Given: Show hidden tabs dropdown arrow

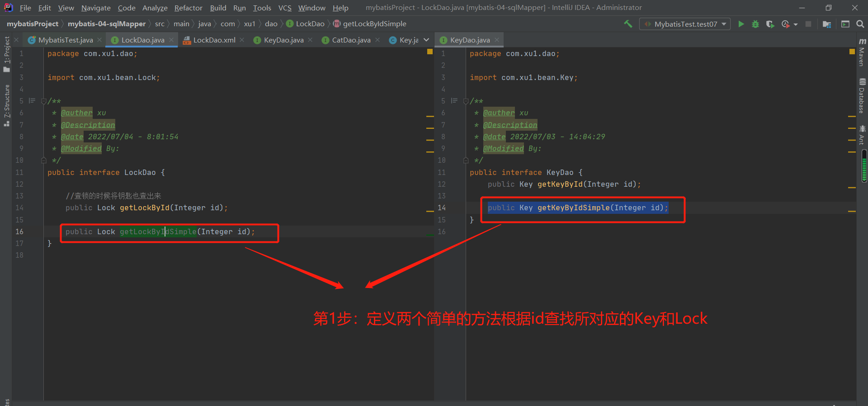Looking at the screenshot, I should click(426, 40).
